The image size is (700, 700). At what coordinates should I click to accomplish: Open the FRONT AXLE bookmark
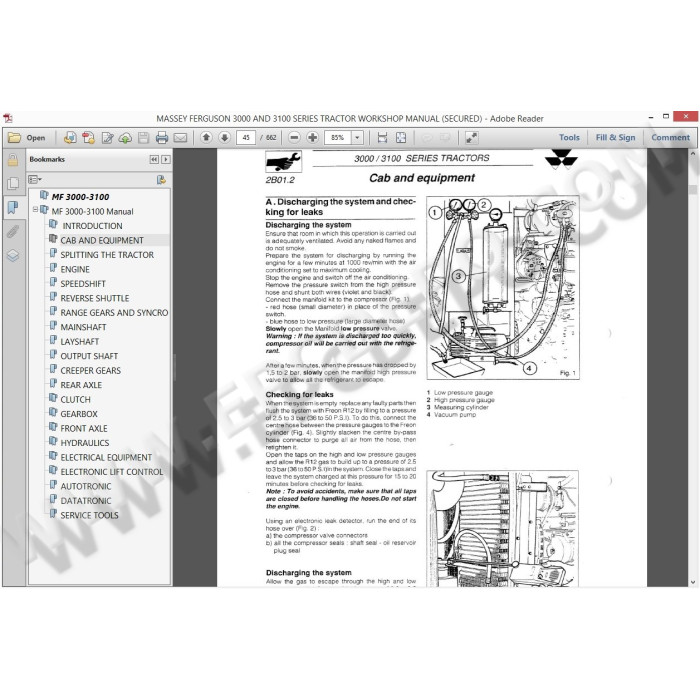point(84,428)
